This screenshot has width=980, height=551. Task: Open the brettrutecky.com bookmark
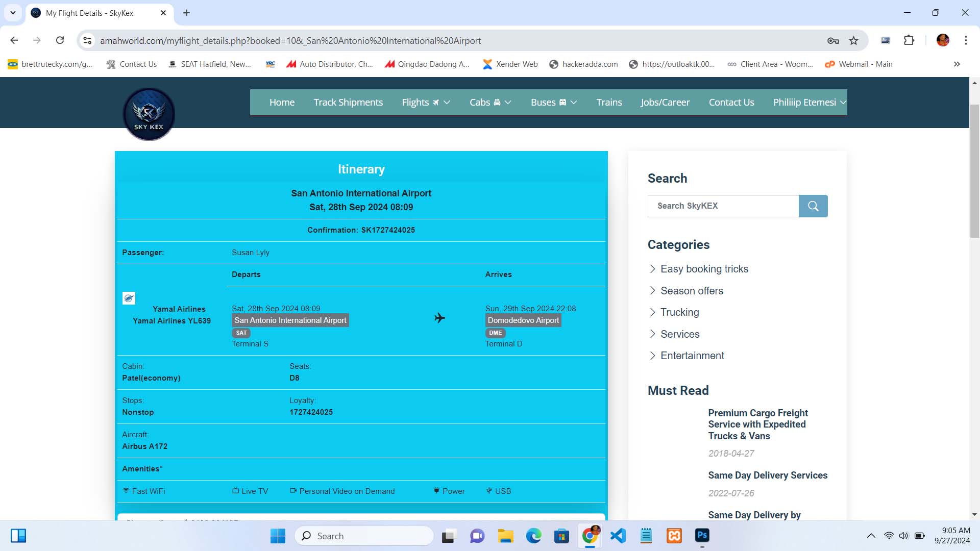(x=50, y=64)
